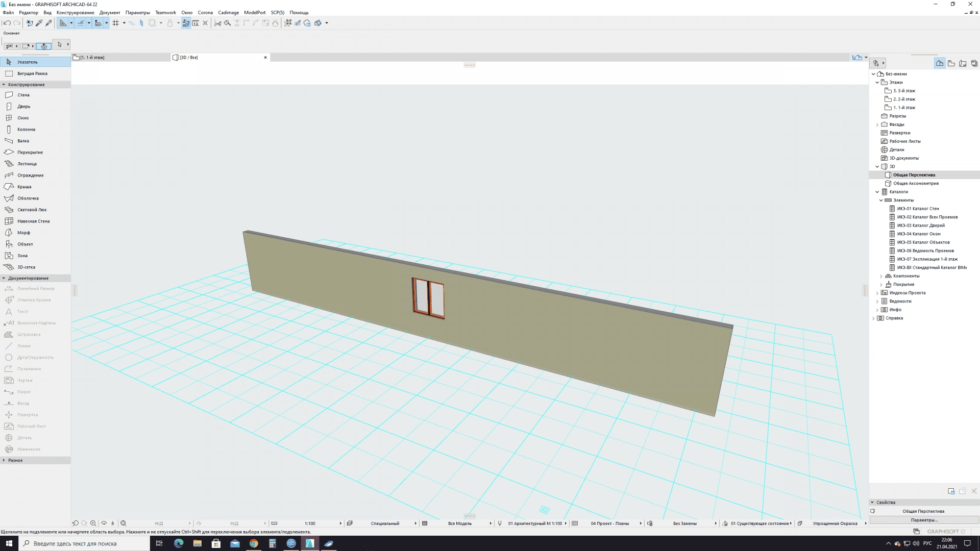Open Layout Book in navigator
Screen dimensions: 980x551
963,63
